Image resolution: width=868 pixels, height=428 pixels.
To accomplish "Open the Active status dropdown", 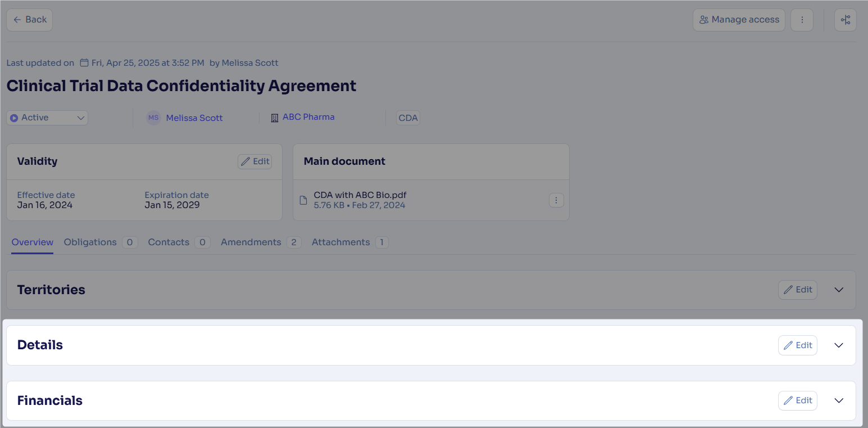I will coord(47,118).
